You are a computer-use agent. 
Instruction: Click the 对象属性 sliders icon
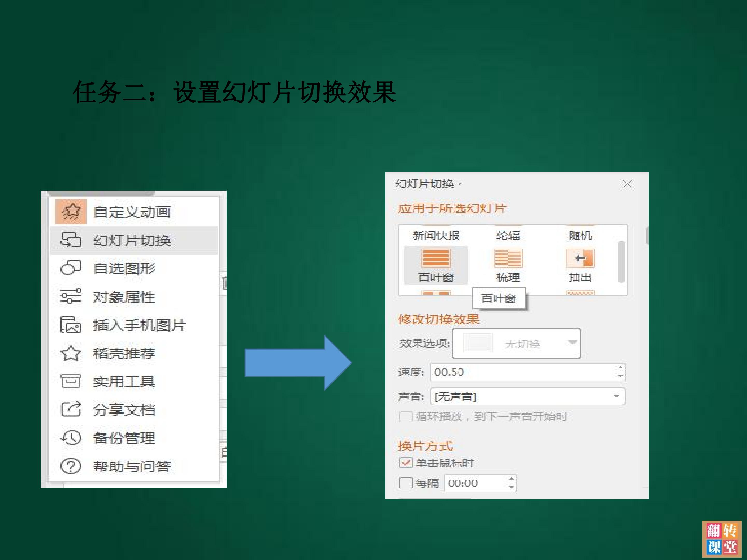click(x=71, y=296)
